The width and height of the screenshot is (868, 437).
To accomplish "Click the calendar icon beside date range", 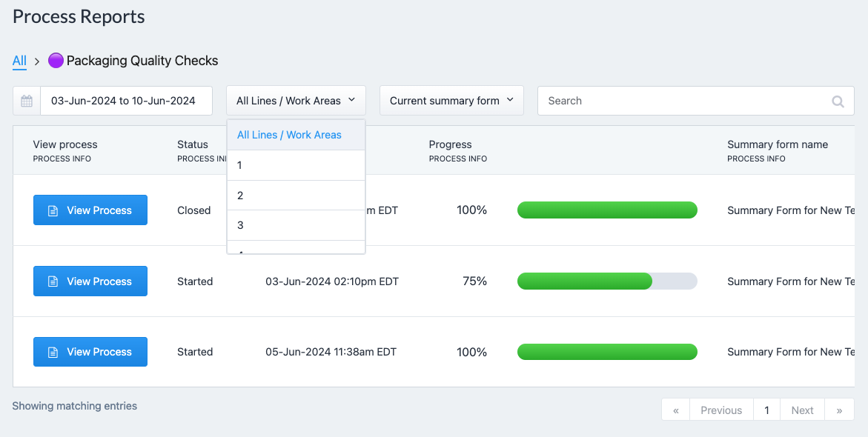I will coord(27,101).
